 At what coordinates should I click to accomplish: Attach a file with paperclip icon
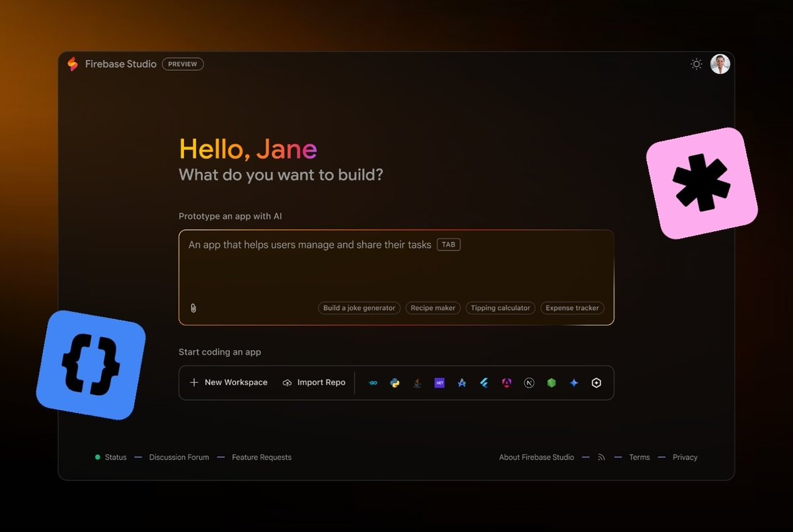pos(193,308)
